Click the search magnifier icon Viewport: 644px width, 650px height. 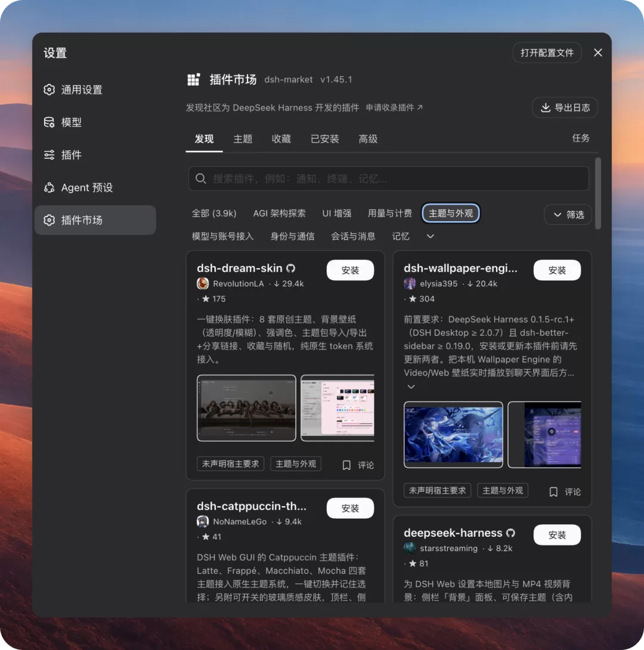201,179
